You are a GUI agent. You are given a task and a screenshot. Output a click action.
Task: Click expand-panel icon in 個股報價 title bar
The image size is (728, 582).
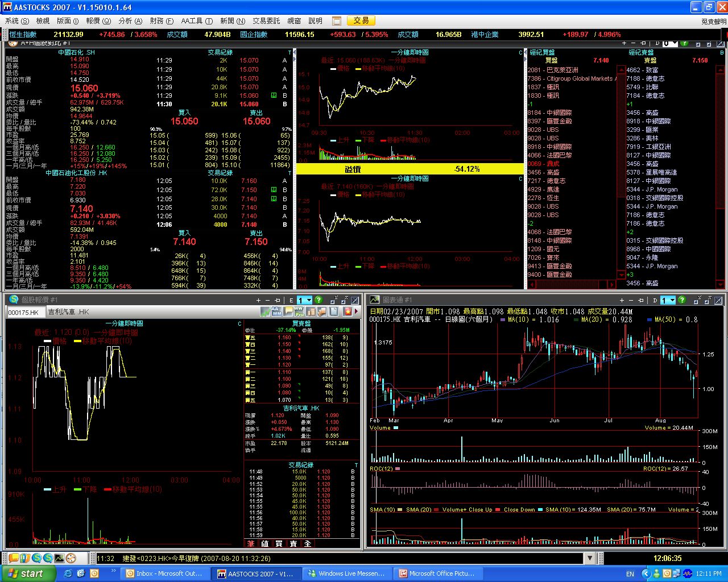[x=345, y=300]
